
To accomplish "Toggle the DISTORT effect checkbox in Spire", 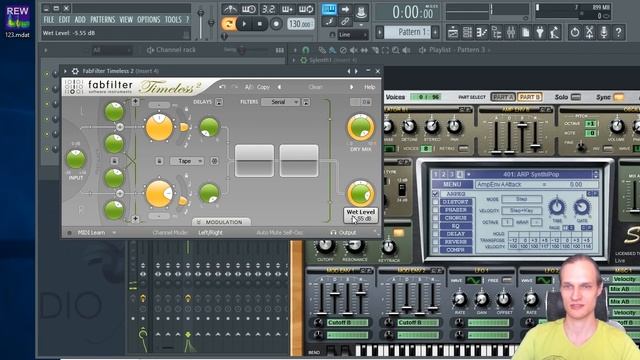I will coord(436,202).
